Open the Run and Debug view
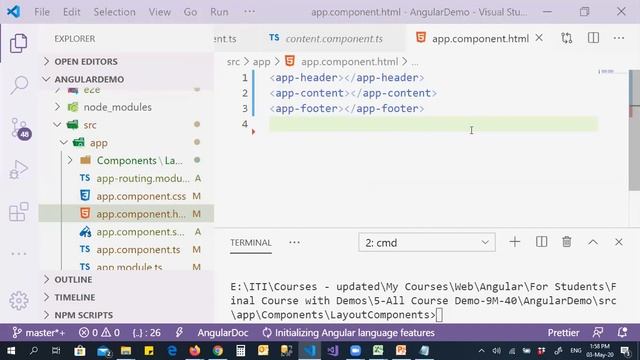The height and width of the screenshot is (360, 640). (19, 169)
